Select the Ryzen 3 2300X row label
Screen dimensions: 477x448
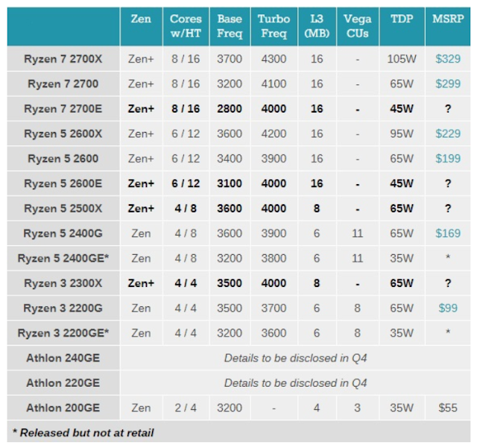pyautogui.click(x=63, y=283)
